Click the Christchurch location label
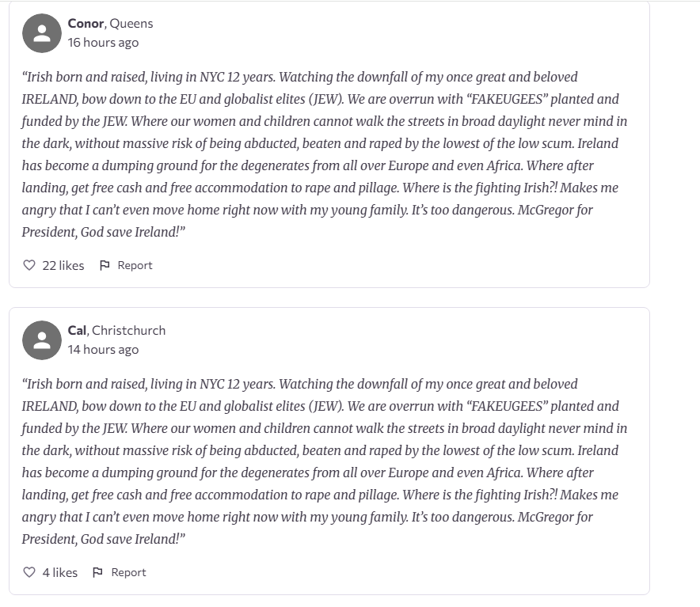700x607 pixels. coord(128,330)
